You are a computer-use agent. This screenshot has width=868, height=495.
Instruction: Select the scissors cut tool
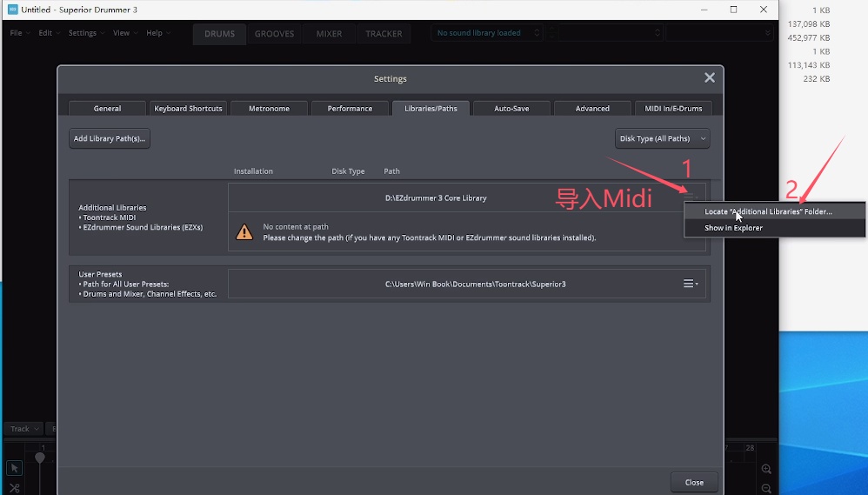(14, 488)
